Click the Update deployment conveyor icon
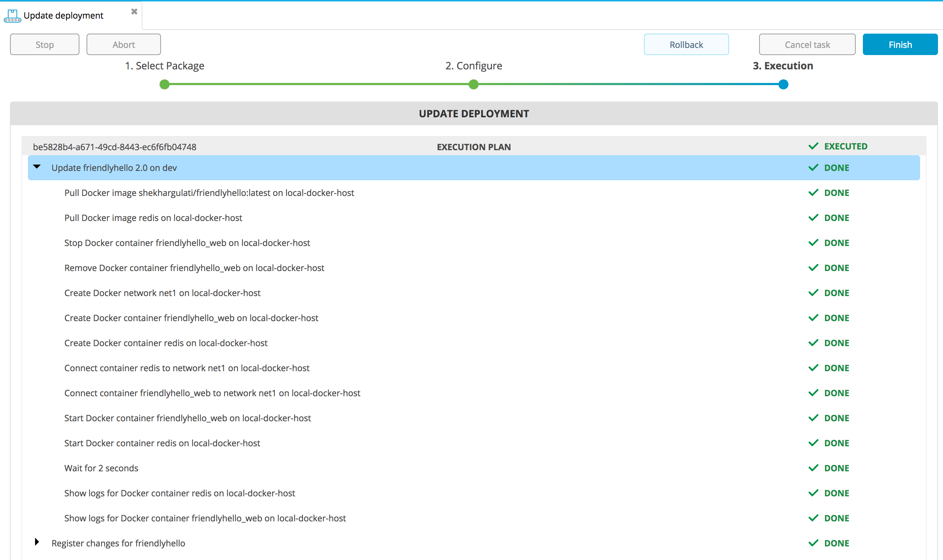943x560 pixels. (12, 16)
